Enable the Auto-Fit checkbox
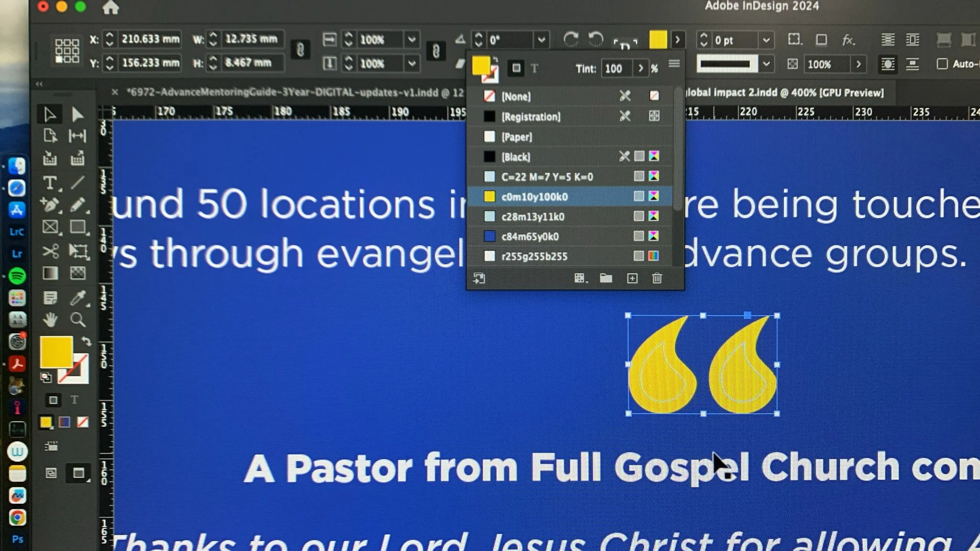Viewport: 980px width, 551px height. pyautogui.click(x=942, y=64)
